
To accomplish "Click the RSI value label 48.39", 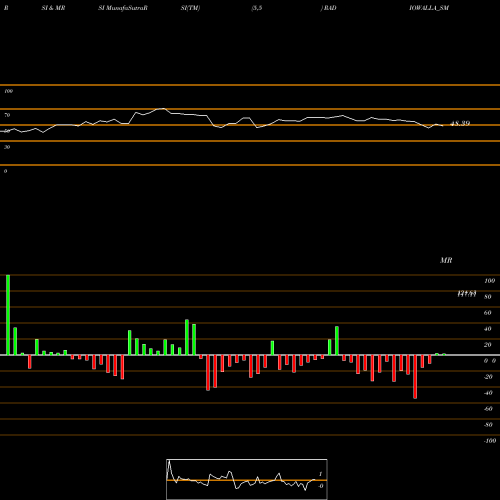I will (x=460, y=124).
